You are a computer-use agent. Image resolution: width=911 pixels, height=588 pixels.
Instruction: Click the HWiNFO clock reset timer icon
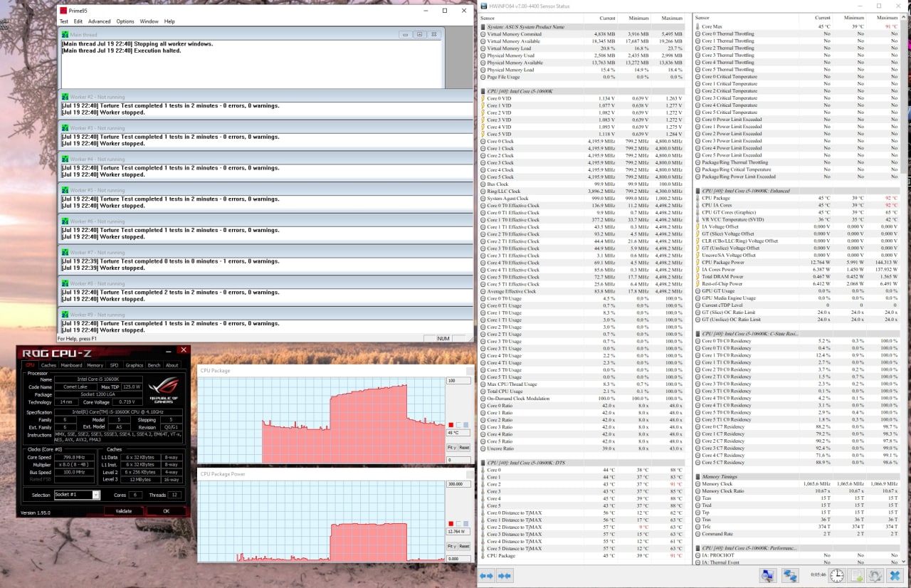837,575
